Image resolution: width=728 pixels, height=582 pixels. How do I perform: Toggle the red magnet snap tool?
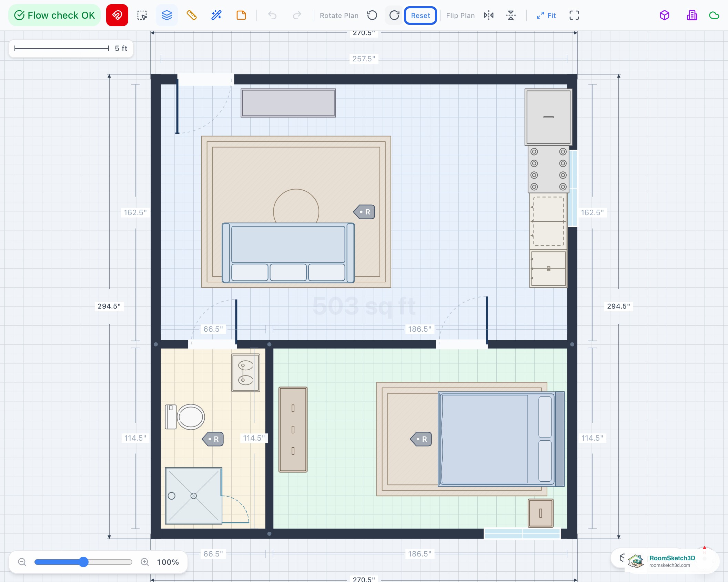click(117, 15)
